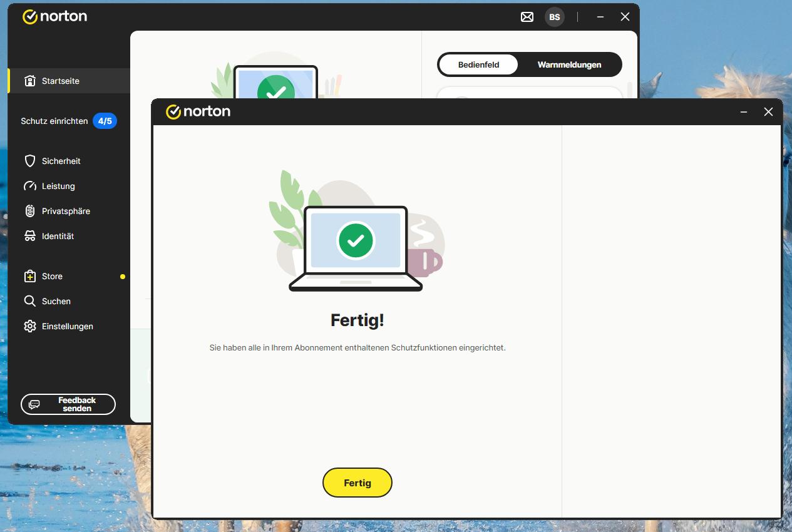Click the Norton logo in the dialog header

(198, 111)
